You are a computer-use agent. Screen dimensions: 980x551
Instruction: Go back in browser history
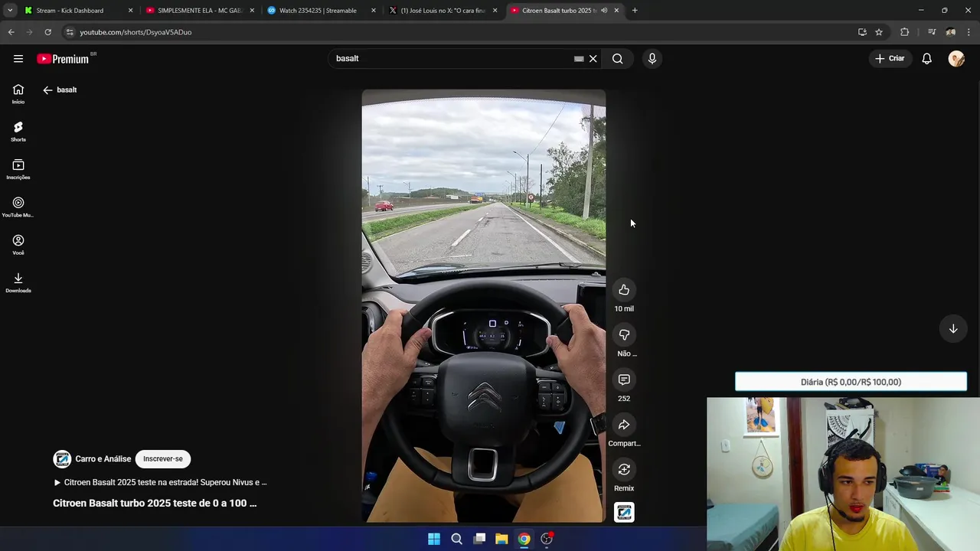click(x=11, y=32)
